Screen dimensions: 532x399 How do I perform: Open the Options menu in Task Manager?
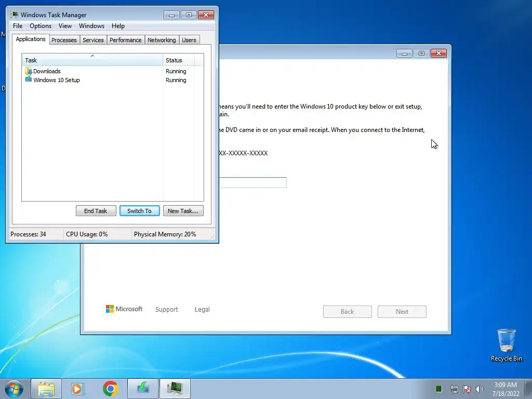tap(41, 26)
